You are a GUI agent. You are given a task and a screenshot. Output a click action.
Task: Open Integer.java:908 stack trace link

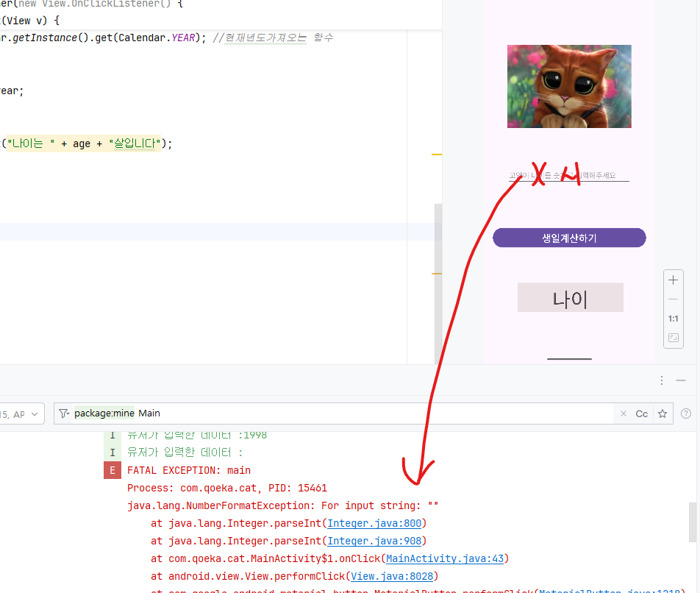coord(374,541)
